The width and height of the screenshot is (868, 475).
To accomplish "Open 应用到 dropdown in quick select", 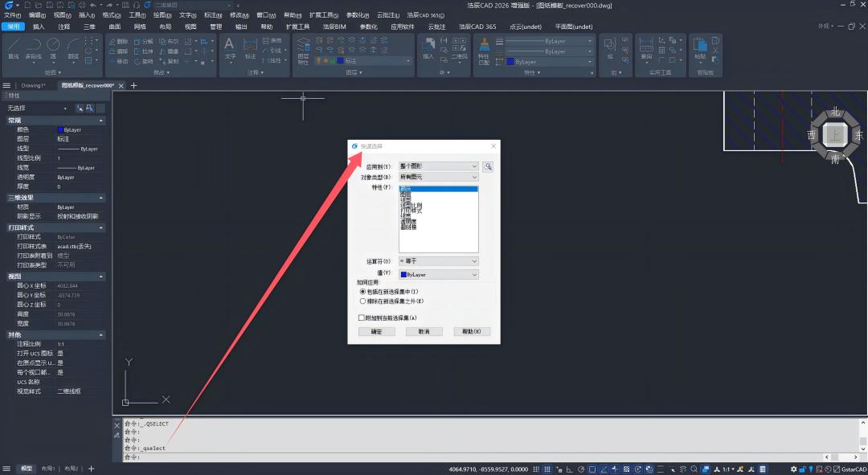I will (x=439, y=166).
